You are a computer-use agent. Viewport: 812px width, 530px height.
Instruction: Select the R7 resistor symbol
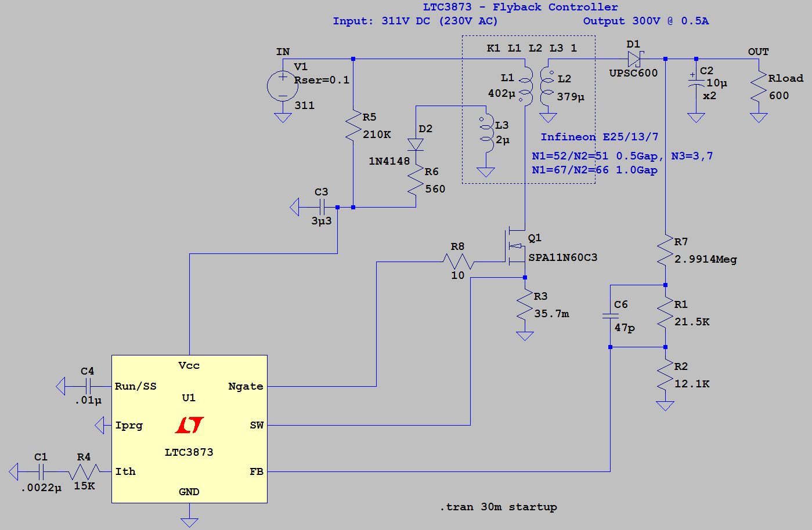click(x=665, y=251)
